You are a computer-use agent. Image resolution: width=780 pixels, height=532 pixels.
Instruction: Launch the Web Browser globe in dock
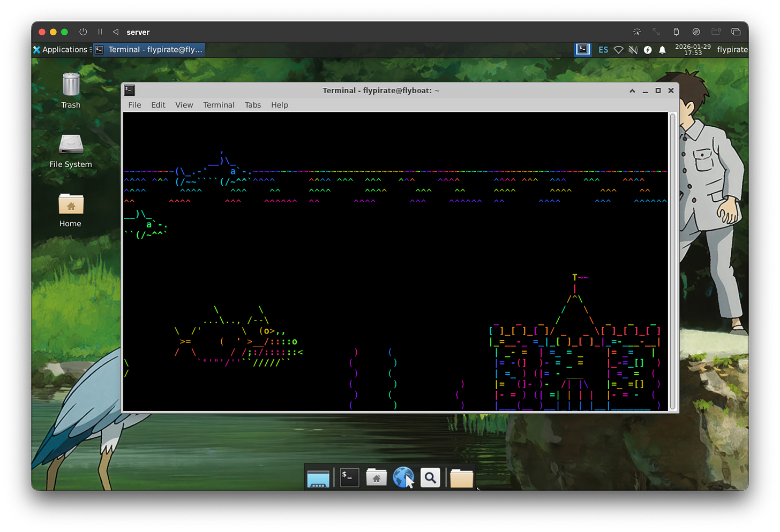403,477
